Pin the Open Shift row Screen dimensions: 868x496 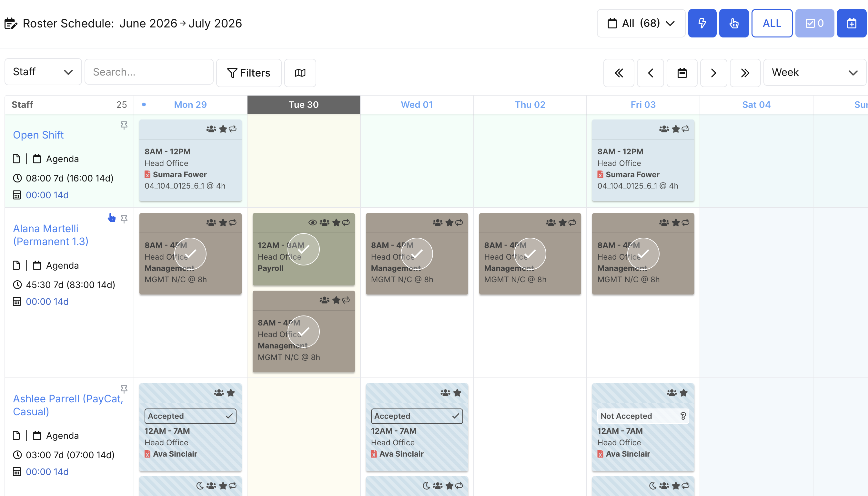124,125
